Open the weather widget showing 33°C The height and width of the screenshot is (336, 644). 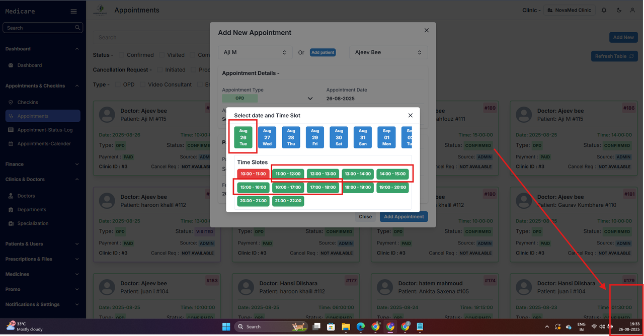24,326
